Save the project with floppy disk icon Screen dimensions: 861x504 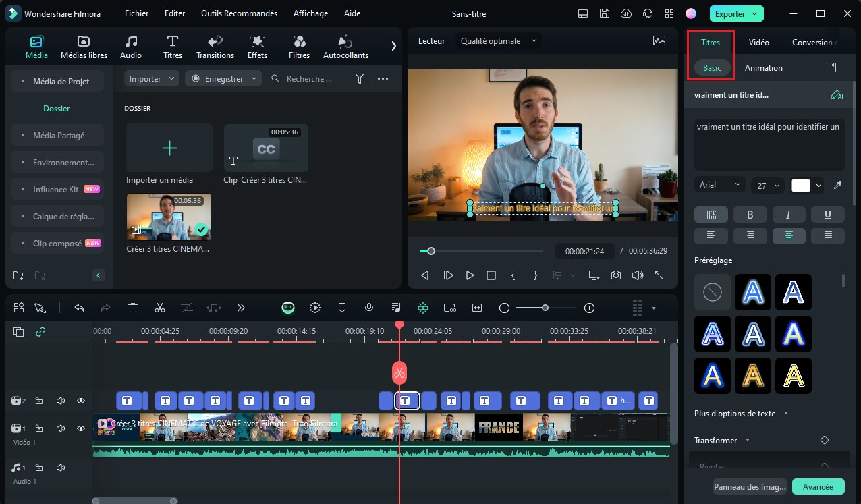point(605,13)
